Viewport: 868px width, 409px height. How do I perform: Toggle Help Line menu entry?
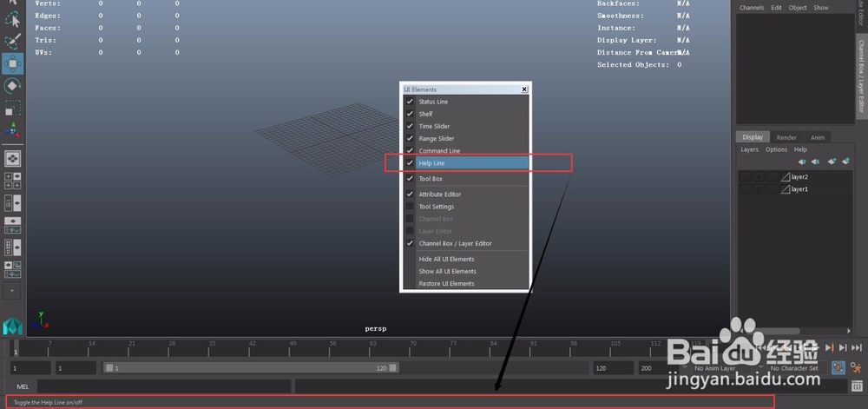465,163
